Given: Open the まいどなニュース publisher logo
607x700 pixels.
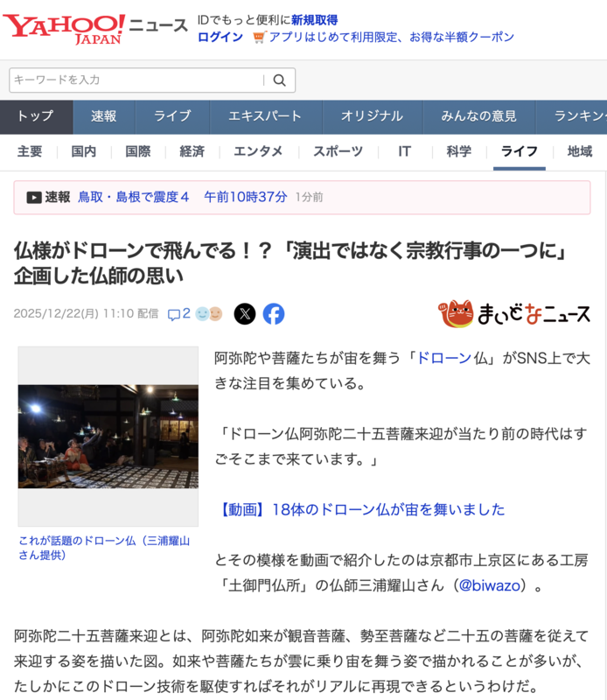Looking at the screenshot, I should click(x=514, y=314).
